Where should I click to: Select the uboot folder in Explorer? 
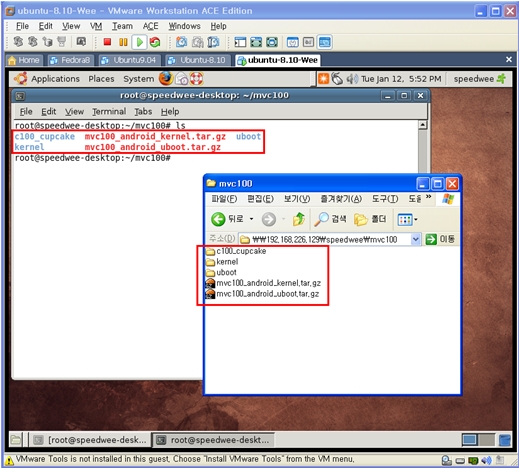[221, 272]
